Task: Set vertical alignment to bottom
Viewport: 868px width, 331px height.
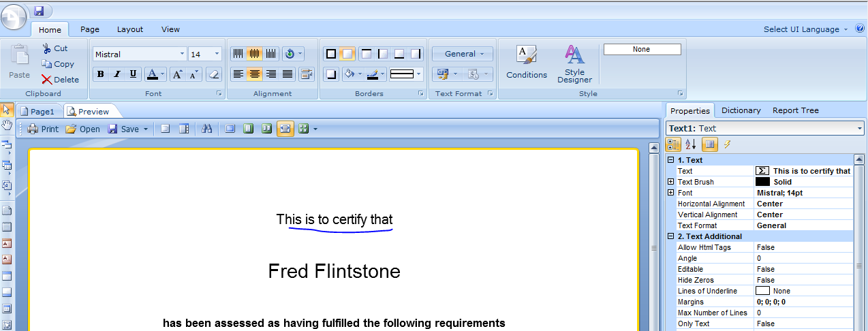Action: 270,54
